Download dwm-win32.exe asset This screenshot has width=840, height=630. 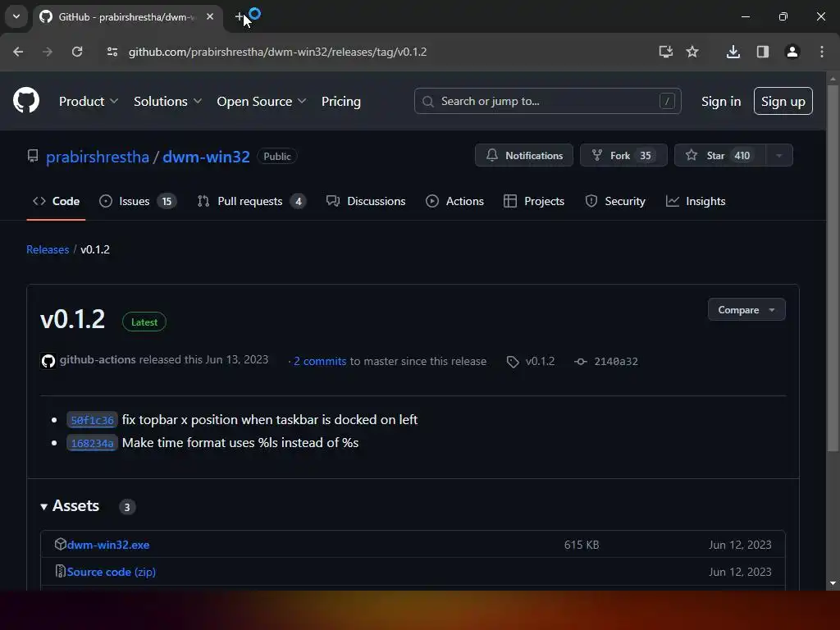click(x=108, y=545)
